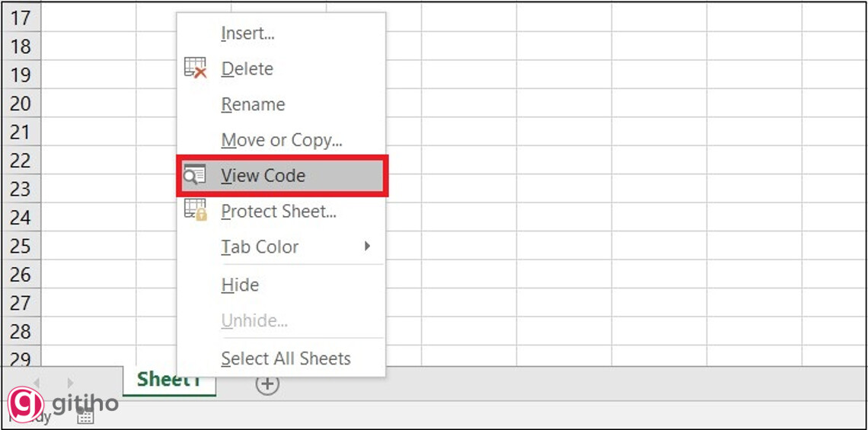868x430 pixels.
Task: Open Move or Copy... dialog
Action: point(282,140)
